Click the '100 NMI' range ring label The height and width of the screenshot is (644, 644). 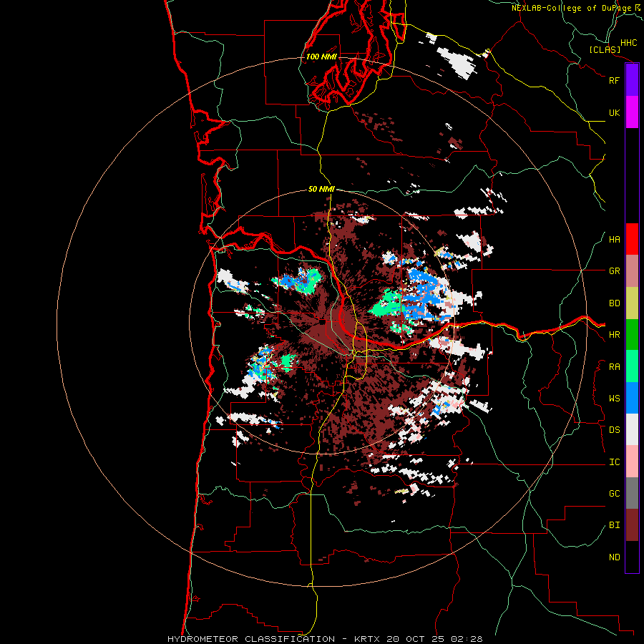coord(321,57)
